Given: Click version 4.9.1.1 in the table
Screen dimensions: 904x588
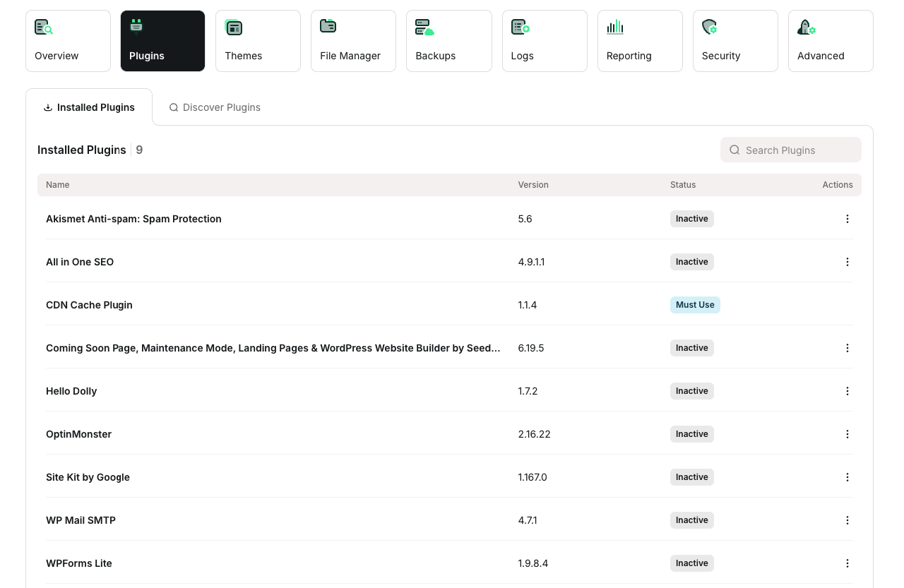Looking at the screenshot, I should [531, 262].
